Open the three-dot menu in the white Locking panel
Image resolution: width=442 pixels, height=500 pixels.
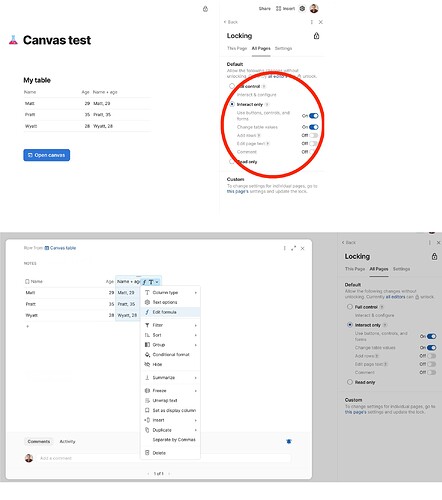tap(312, 22)
